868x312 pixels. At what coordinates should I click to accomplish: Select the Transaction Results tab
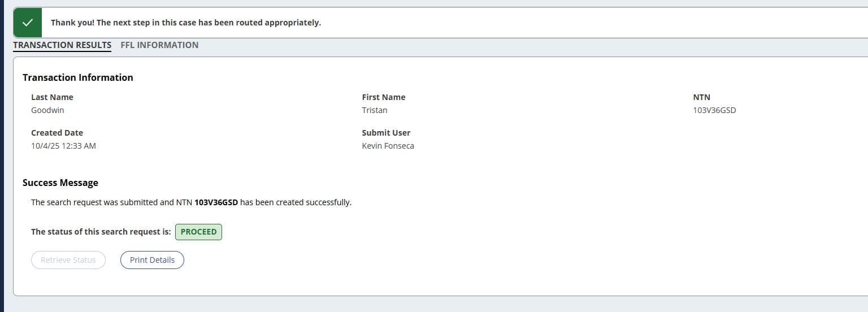(x=62, y=45)
